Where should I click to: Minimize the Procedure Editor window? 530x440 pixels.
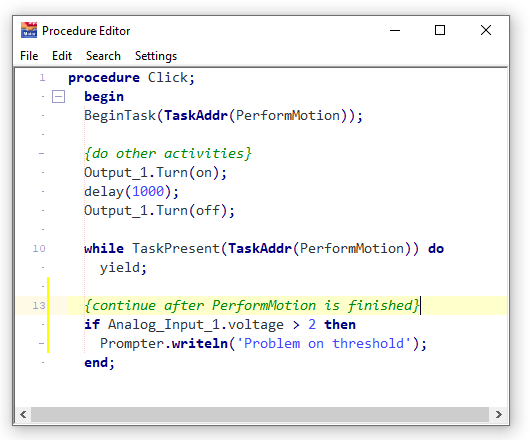coord(395,30)
